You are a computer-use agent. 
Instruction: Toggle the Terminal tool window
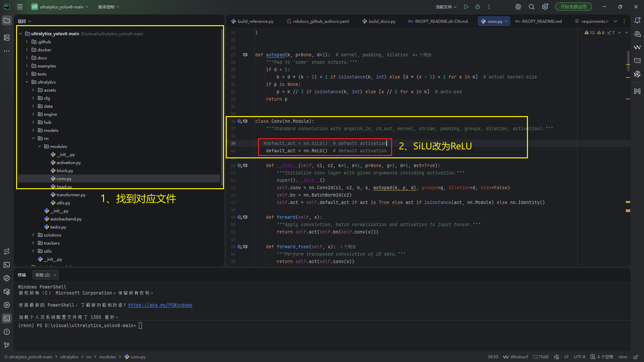[7, 318]
